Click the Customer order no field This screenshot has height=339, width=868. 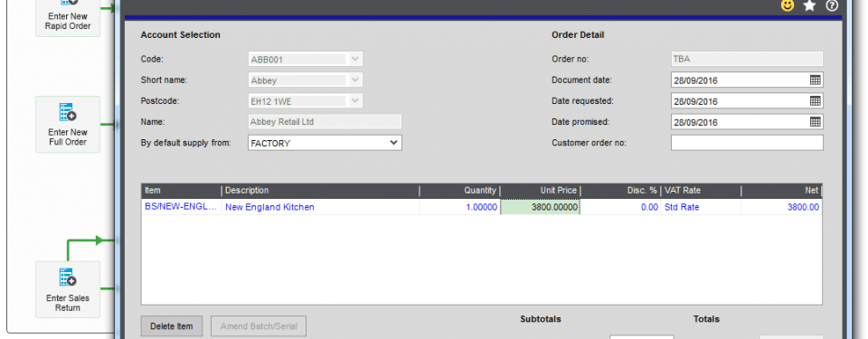click(x=747, y=143)
